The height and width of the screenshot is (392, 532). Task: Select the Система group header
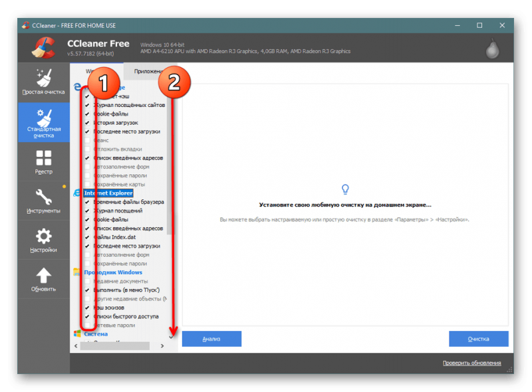(x=96, y=334)
